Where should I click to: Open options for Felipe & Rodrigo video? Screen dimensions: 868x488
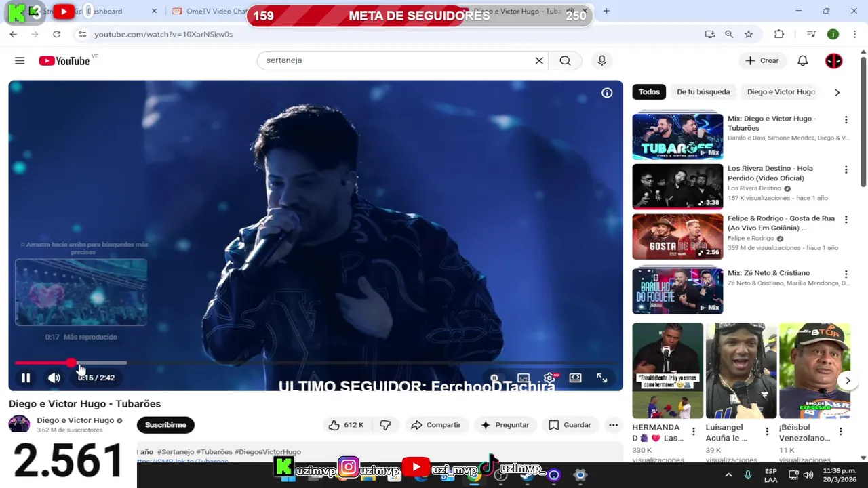point(846,220)
